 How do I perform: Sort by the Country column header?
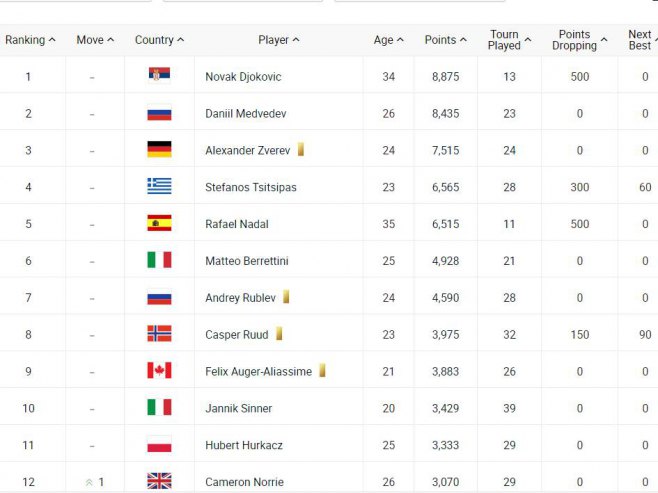tap(159, 40)
